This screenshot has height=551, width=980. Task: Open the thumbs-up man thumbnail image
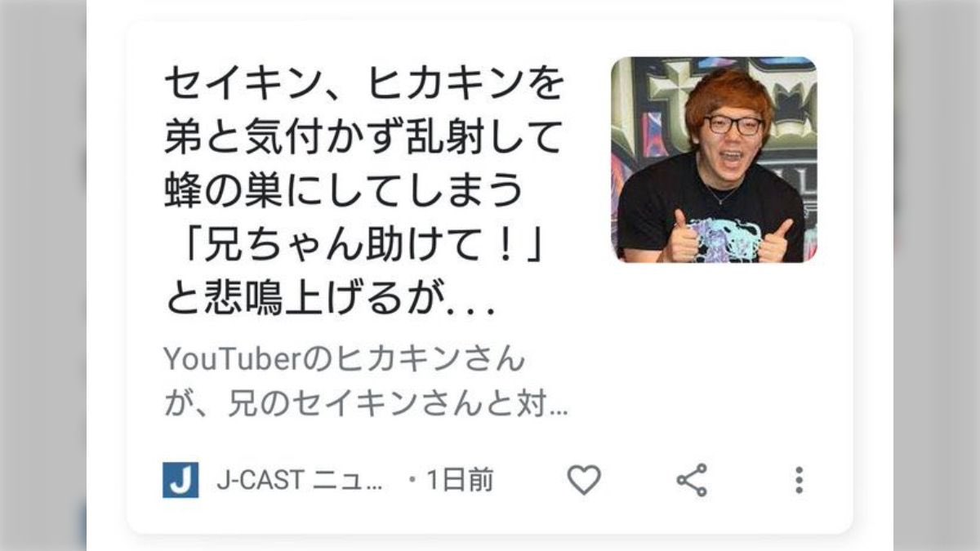pyautogui.click(x=714, y=159)
